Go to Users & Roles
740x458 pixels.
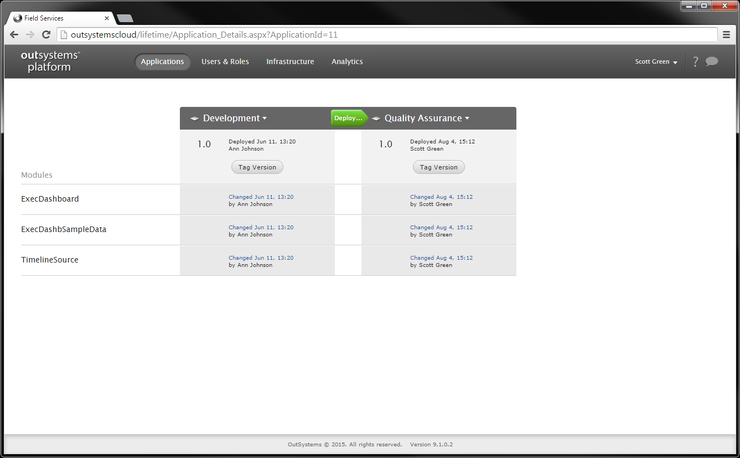point(225,61)
